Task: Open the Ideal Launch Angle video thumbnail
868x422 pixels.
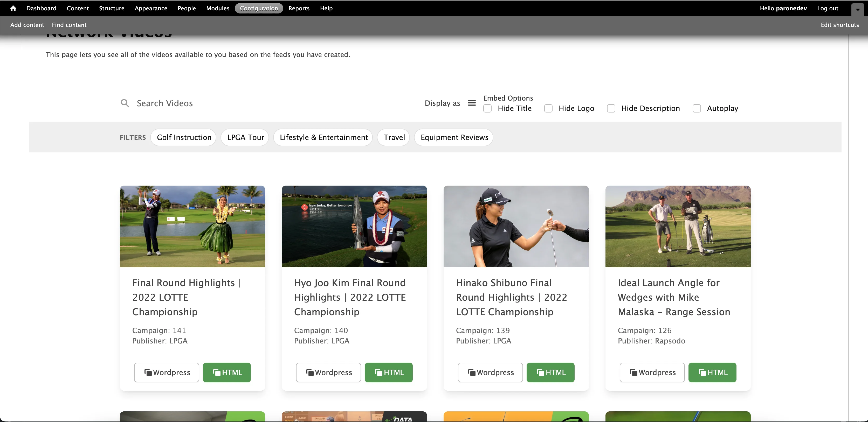Action: click(x=678, y=226)
